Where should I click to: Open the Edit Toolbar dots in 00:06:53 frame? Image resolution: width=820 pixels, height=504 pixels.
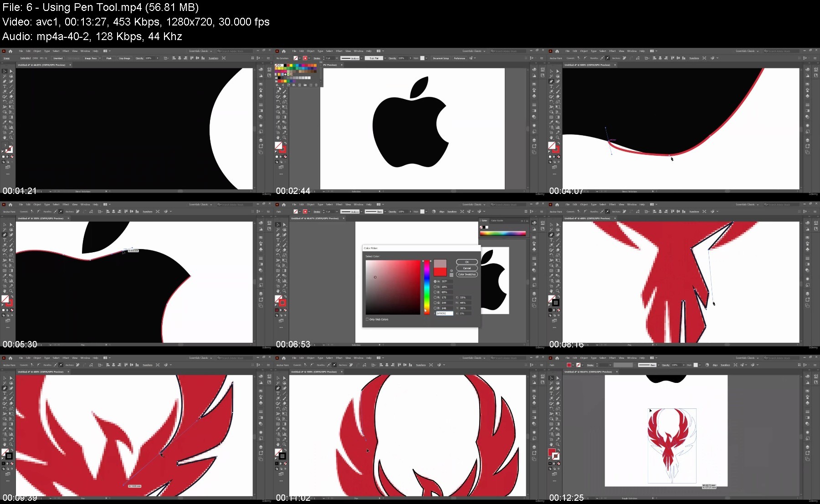click(x=281, y=327)
